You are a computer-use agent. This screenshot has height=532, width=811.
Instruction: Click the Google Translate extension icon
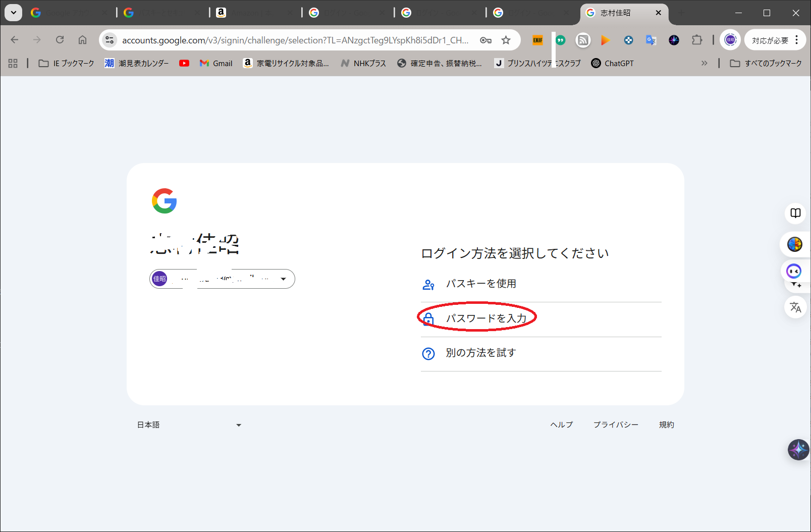point(651,40)
